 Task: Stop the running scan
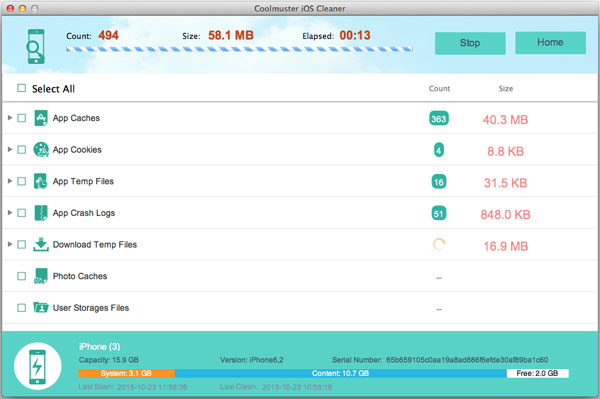(470, 43)
